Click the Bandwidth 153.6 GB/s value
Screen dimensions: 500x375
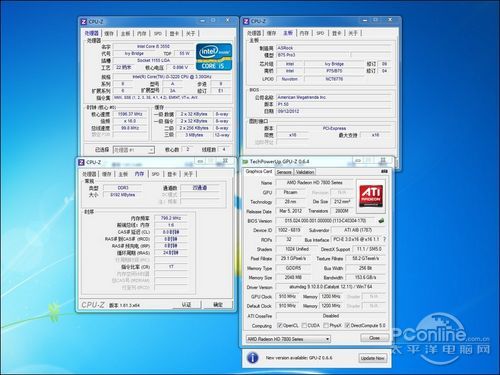tap(366, 277)
